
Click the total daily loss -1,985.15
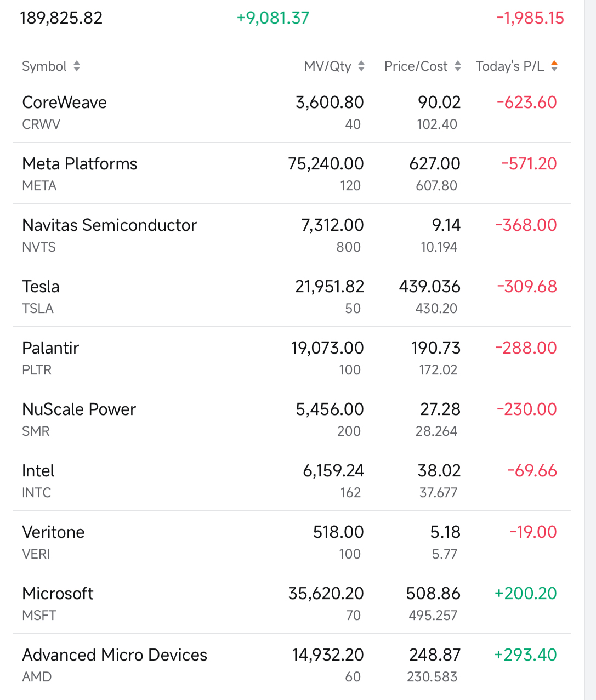point(530,18)
